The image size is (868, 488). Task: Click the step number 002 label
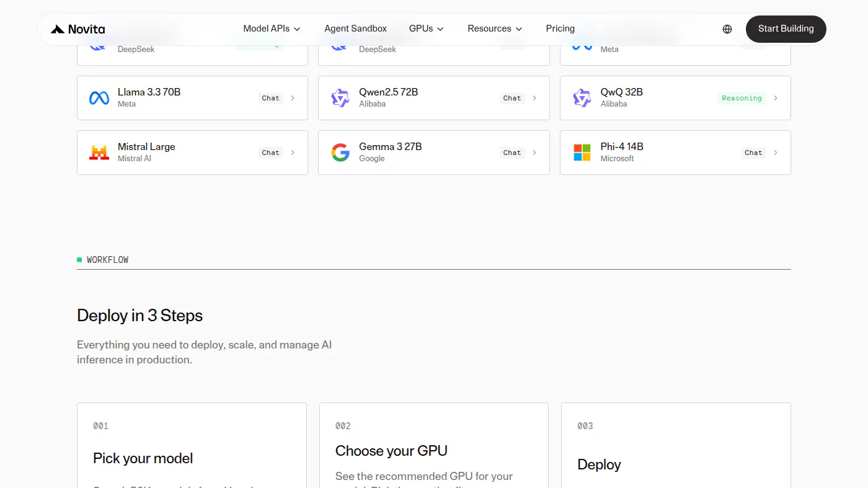(343, 426)
